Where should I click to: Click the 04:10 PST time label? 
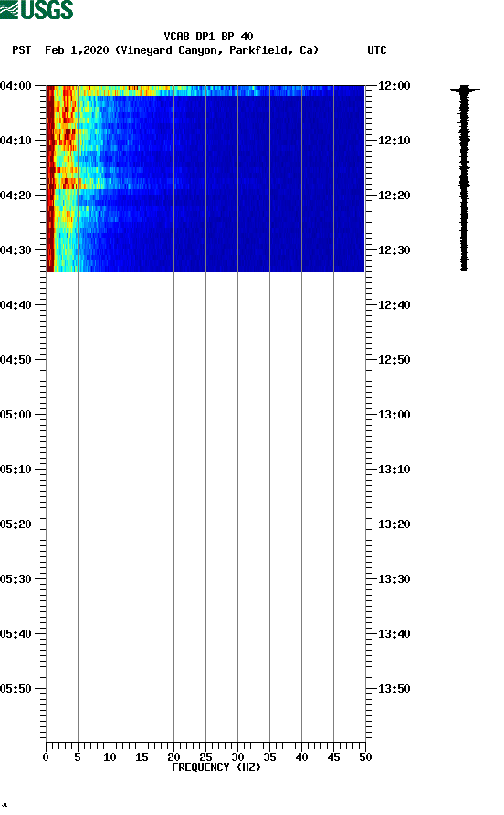point(16,141)
